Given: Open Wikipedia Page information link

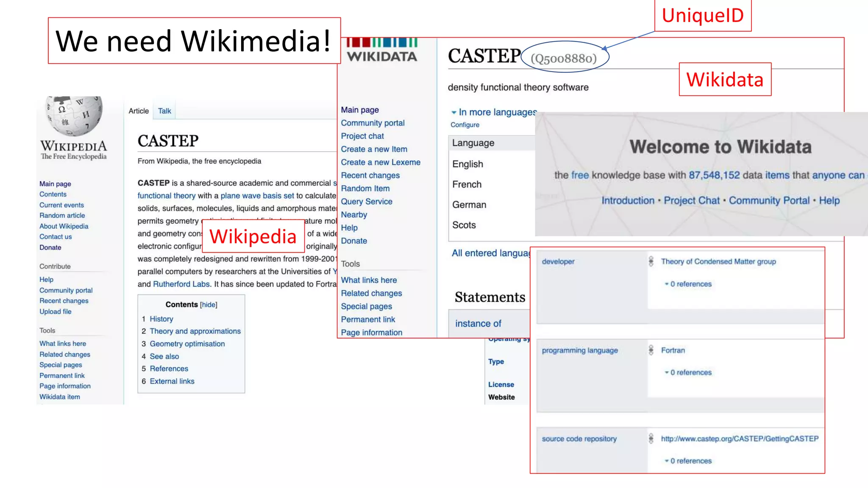Looking at the screenshot, I should (x=65, y=386).
